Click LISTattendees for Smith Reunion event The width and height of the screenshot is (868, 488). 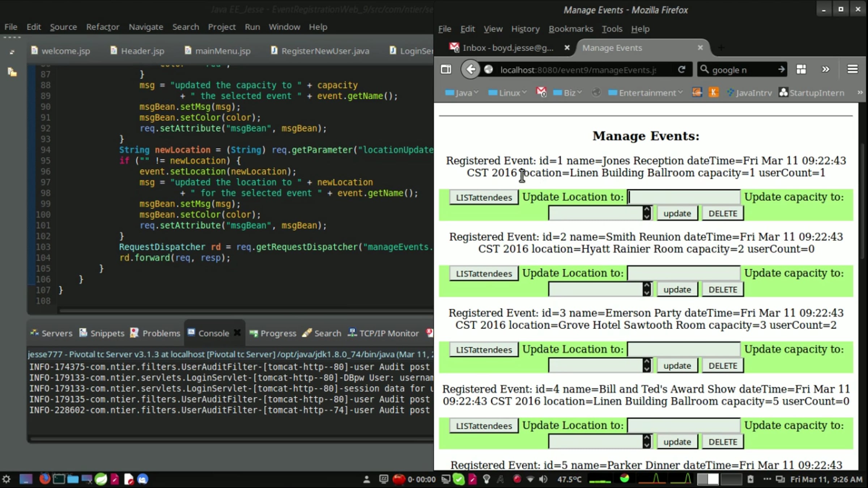[484, 274]
